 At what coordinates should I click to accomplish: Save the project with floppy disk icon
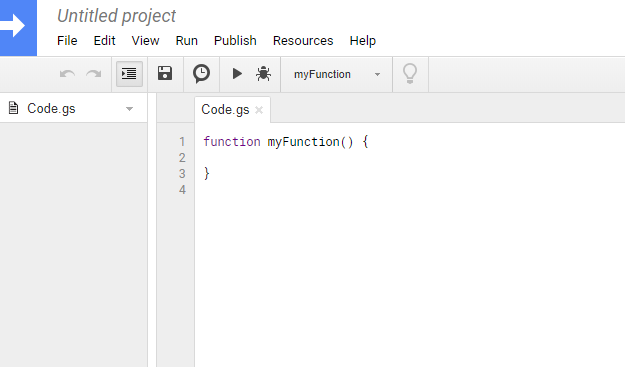click(165, 74)
